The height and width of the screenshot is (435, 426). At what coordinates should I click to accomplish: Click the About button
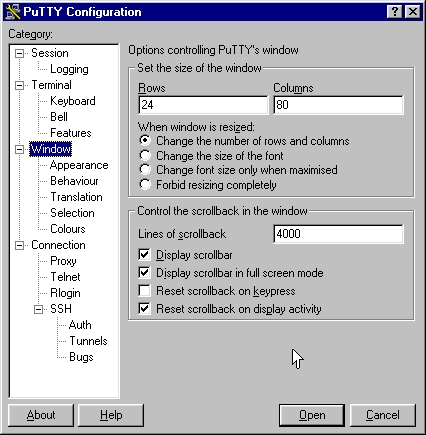[41, 415]
